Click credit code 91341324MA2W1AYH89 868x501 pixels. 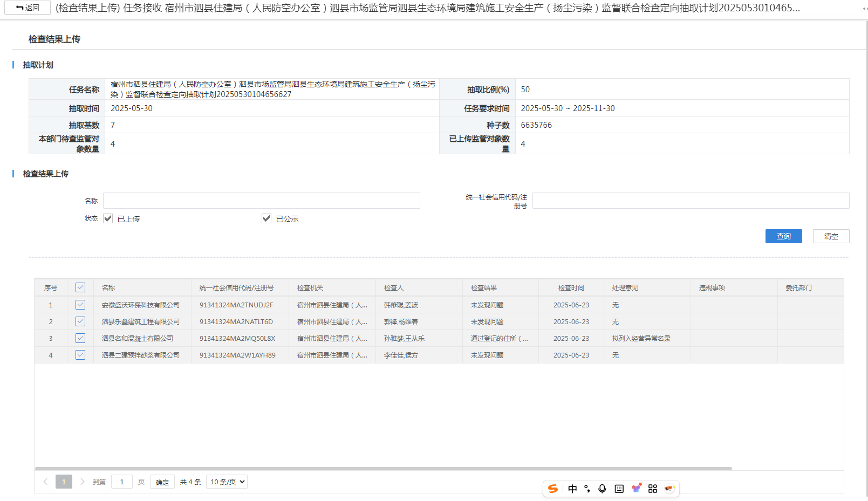237,355
